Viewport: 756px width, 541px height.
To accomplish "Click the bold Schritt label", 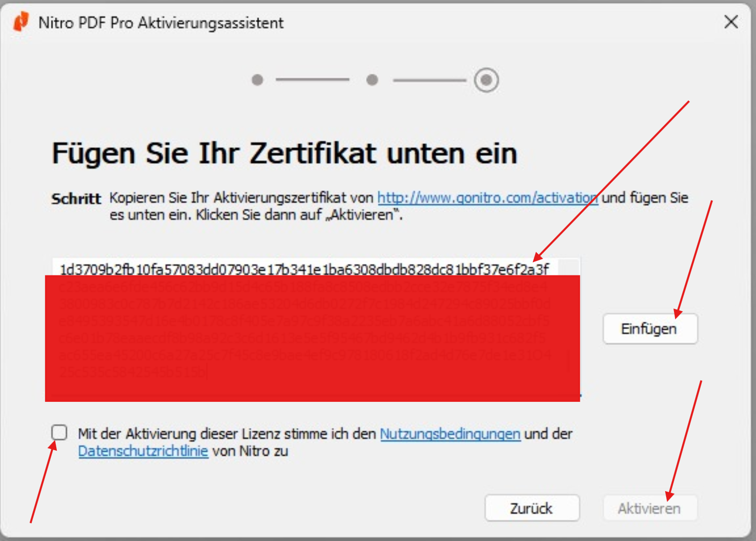I will coord(76,199).
